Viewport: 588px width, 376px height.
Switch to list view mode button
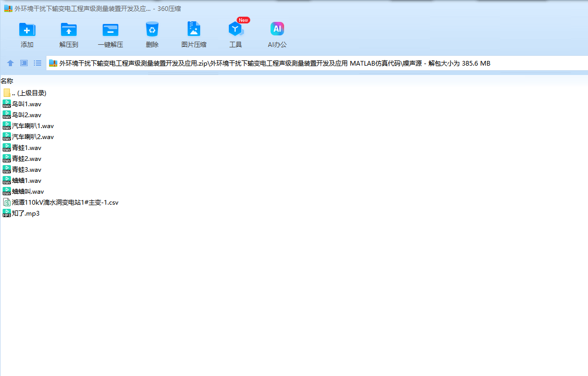pyautogui.click(x=38, y=63)
